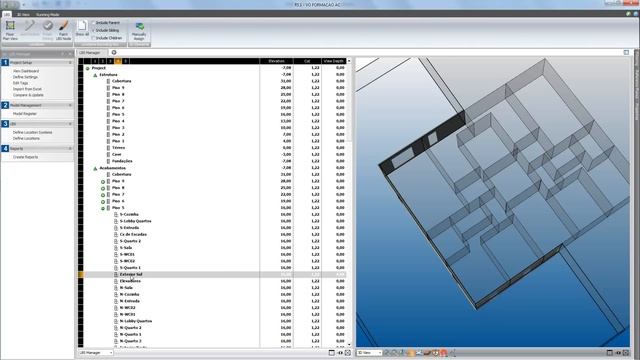
Task: Toggle the Include Parent checkbox
Action: tap(93, 23)
